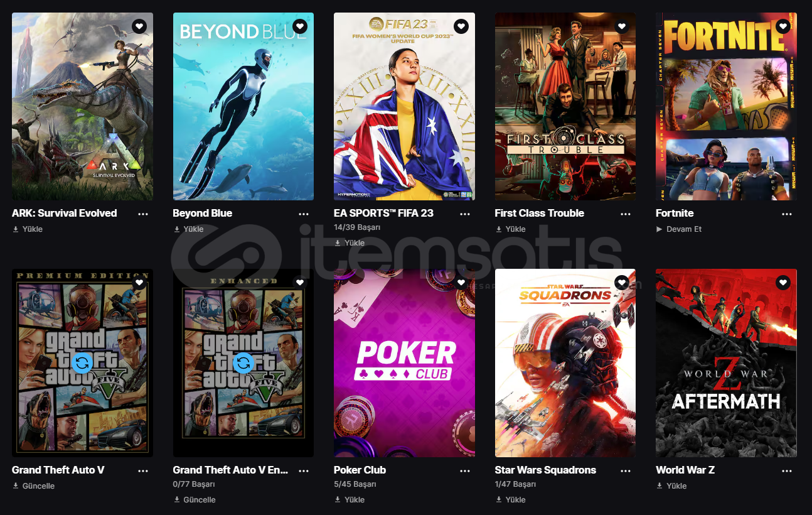Open three-dot menu for EA SPORTS FIFA 23

point(465,214)
